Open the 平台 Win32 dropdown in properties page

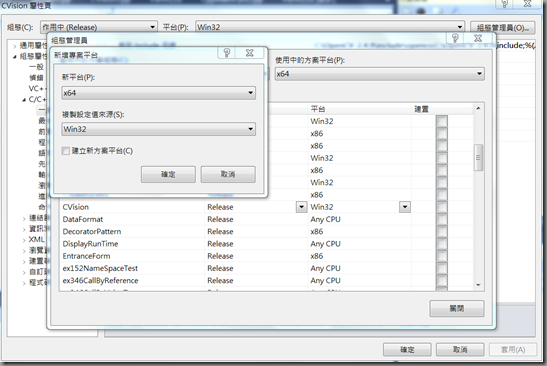point(330,27)
